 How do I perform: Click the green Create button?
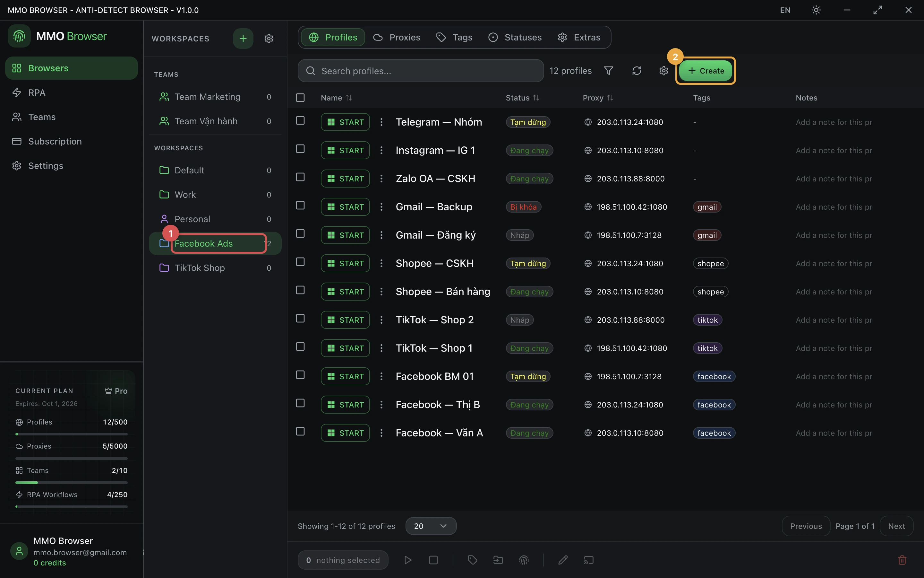[706, 71]
